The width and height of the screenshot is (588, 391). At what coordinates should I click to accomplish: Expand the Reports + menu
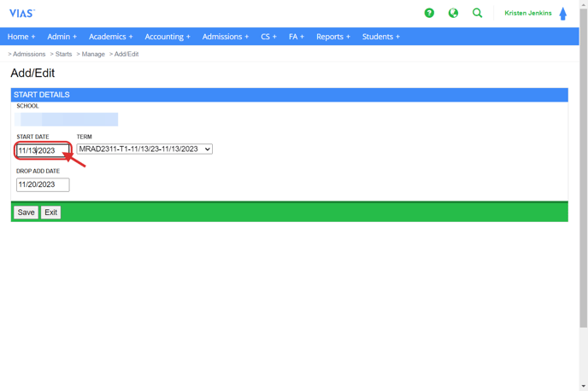333,37
